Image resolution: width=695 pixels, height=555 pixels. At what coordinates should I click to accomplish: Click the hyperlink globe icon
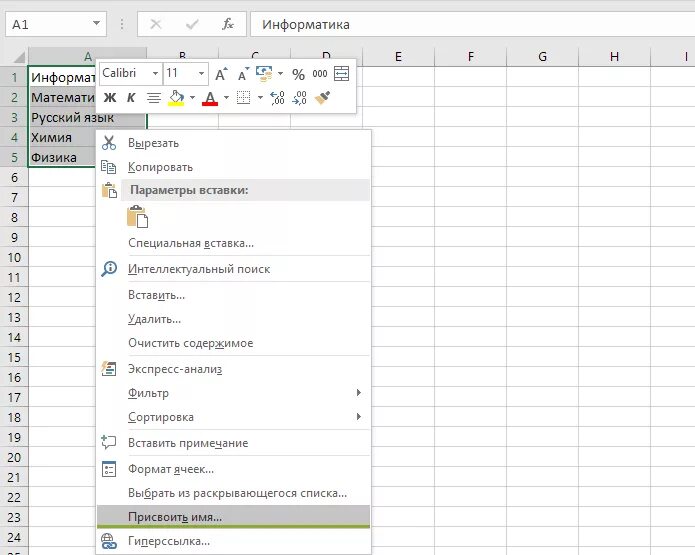(109, 541)
